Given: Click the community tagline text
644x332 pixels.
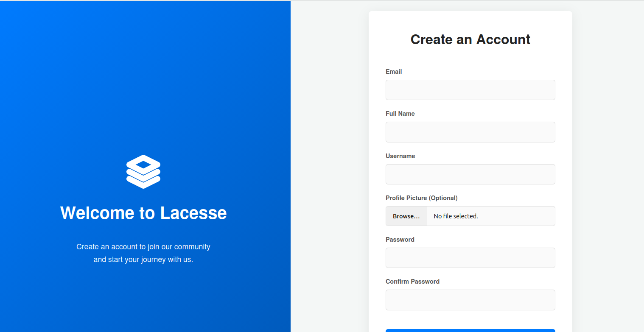Looking at the screenshot, I should (x=143, y=253).
